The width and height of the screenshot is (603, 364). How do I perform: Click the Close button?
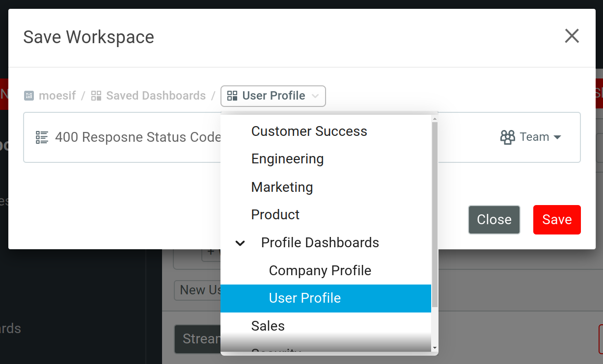(x=494, y=219)
